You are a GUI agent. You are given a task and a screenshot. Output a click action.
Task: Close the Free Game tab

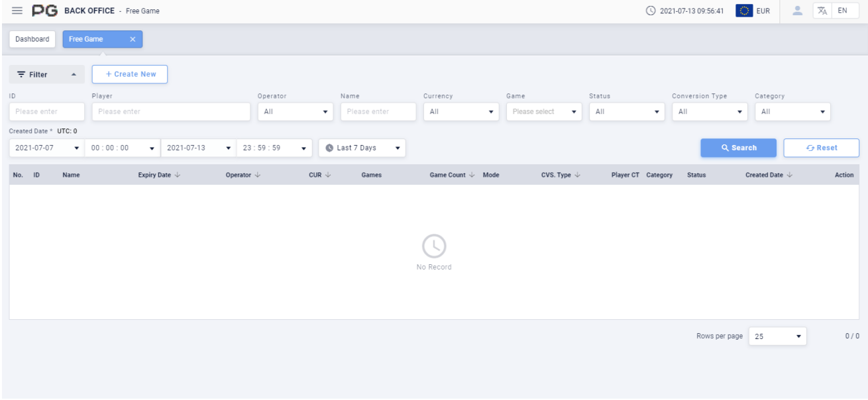133,40
